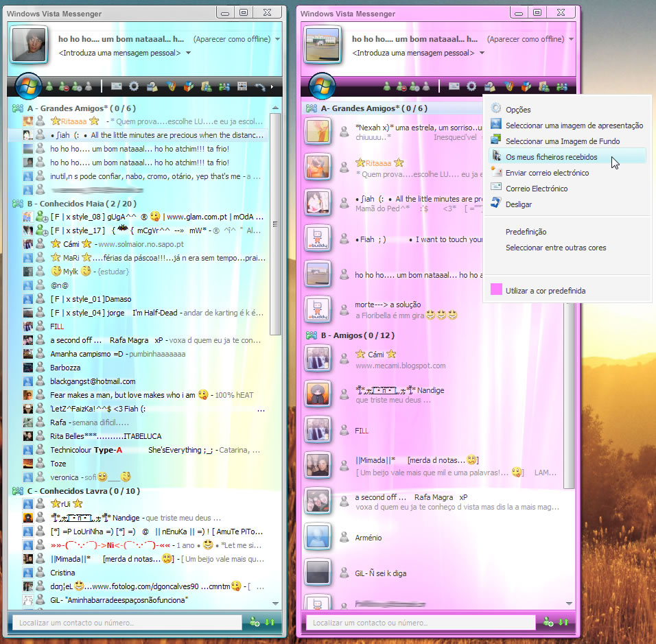Open the mail envelope icon in pink window
The height and width of the screenshot is (644, 656).
pyautogui.click(x=454, y=86)
